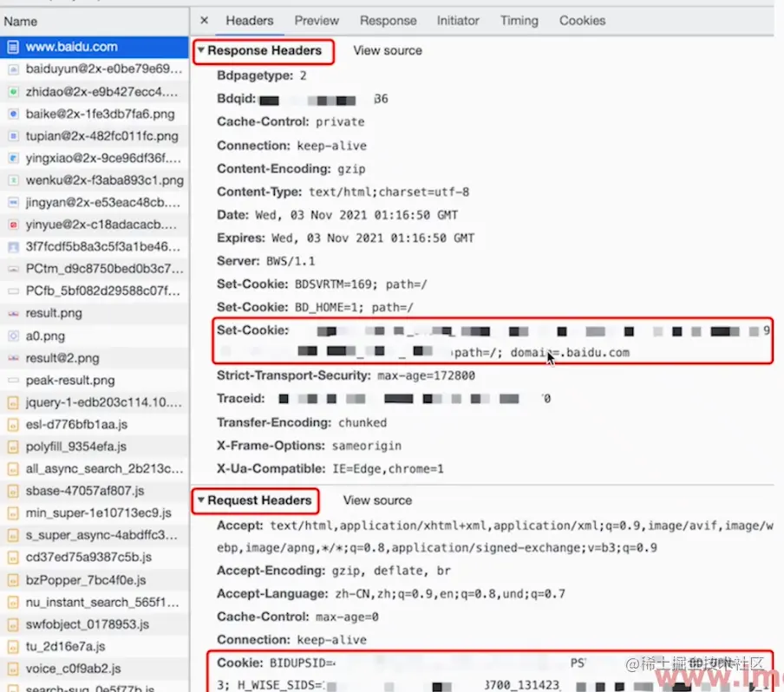Click the X-Frame-Options value sameorigin
This screenshot has width=784, height=692.
click(x=367, y=446)
